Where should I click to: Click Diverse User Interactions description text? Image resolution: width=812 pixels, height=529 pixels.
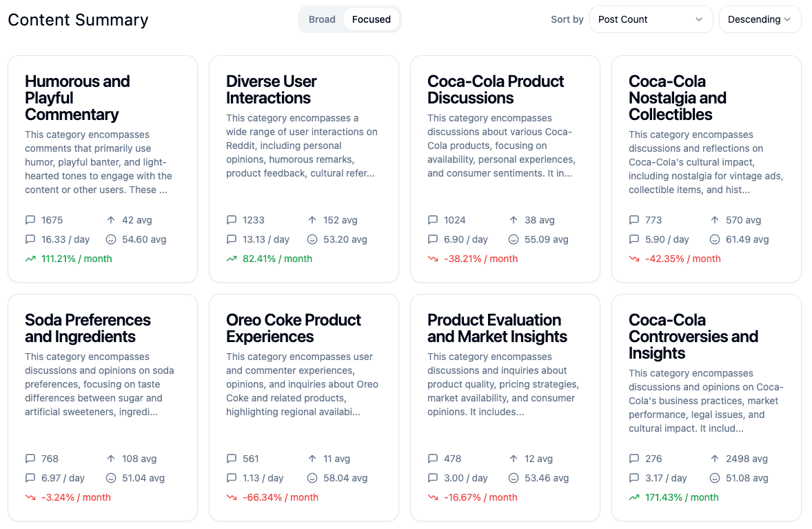point(302,146)
